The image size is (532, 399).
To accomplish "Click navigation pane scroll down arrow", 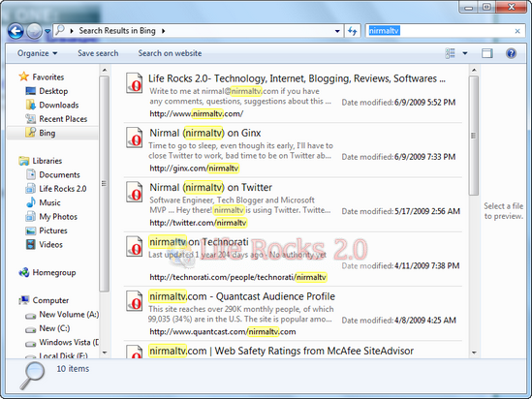I will click(105, 353).
